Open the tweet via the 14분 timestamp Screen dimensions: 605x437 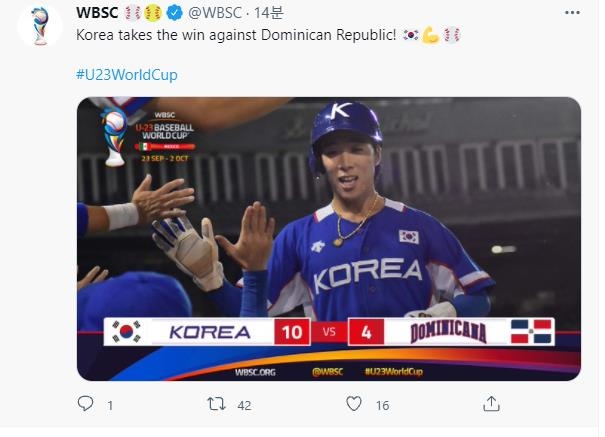pos(268,14)
